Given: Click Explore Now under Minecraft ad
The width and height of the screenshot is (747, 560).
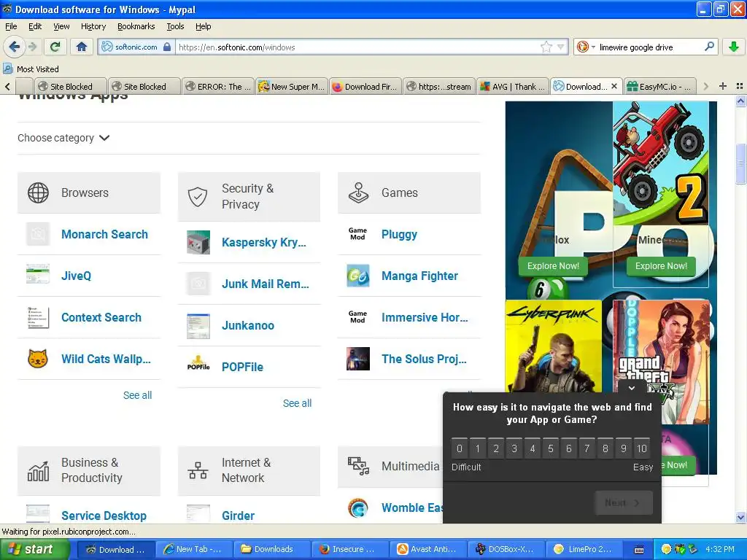Looking at the screenshot, I should [x=661, y=266].
